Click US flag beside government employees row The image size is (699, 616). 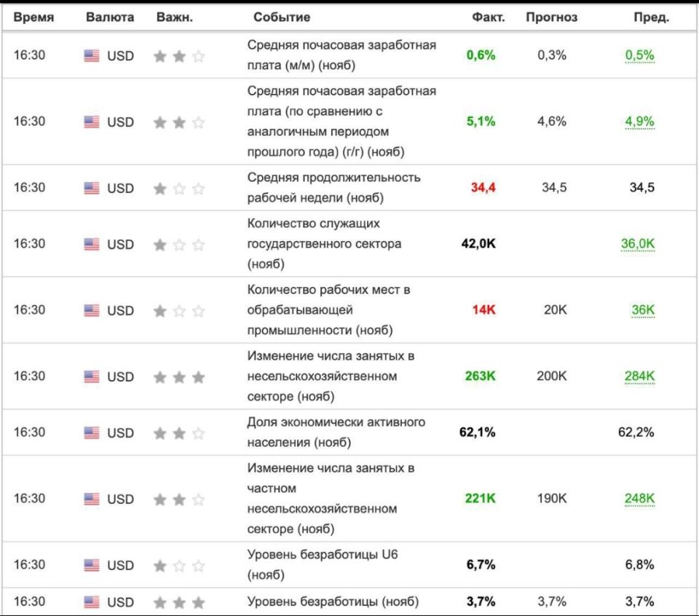point(91,245)
